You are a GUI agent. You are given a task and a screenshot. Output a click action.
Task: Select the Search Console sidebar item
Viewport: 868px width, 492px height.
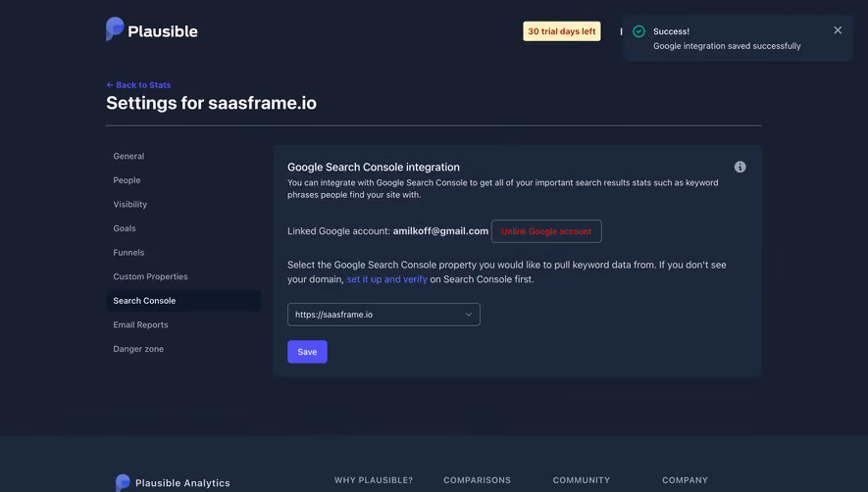point(183,301)
